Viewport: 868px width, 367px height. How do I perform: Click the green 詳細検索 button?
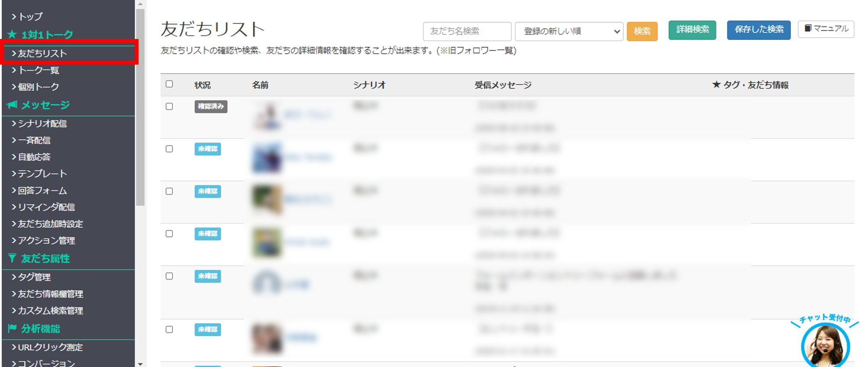click(692, 30)
